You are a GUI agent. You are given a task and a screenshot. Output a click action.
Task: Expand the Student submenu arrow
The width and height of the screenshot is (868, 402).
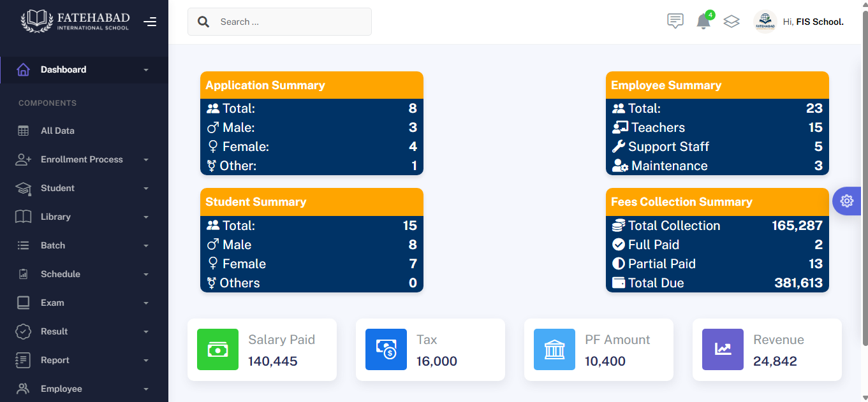coord(146,188)
